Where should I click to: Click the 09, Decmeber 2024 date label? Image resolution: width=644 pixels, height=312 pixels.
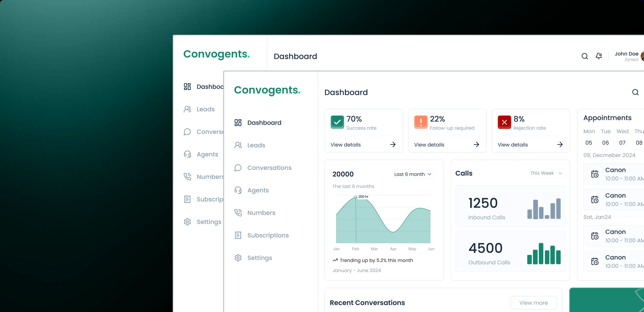click(x=609, y=155)
